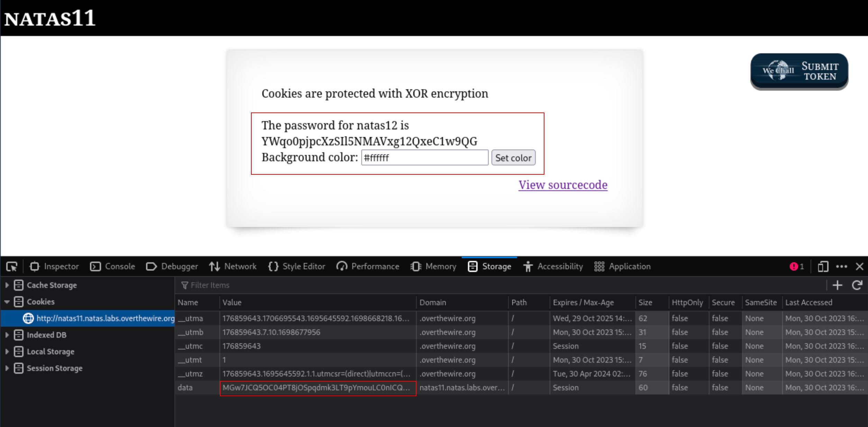Open the View sourcecode link
This screenshot has height=427, width=868.
563,185
